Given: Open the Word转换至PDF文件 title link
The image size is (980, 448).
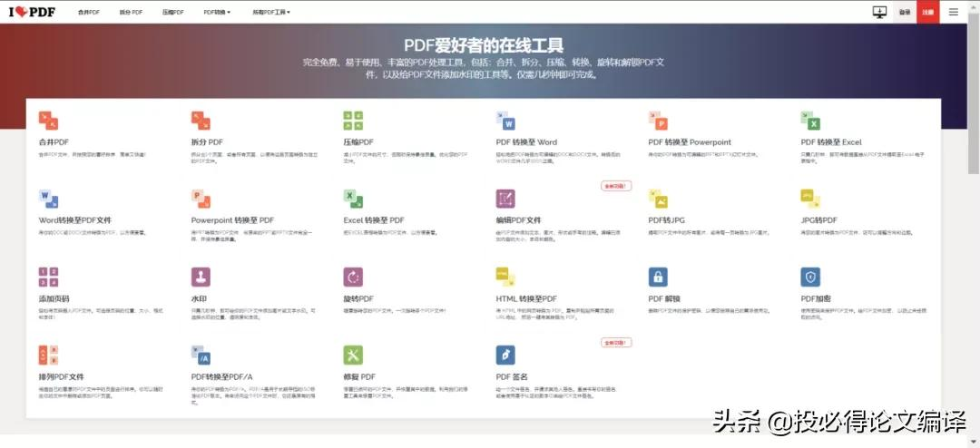Looking at the screenshot, I should tap(75, 220).
